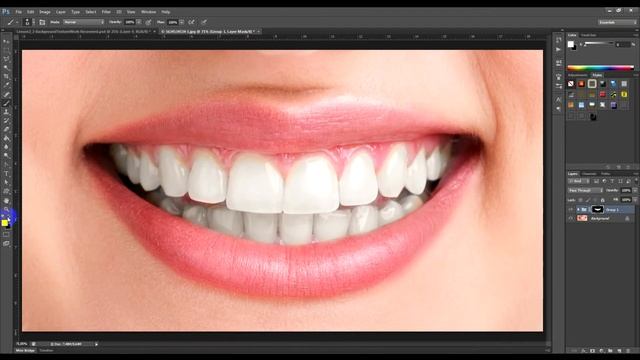640x360 pixels.
Task: Select the Horizontal Type tool
Action: coord(6,174)
